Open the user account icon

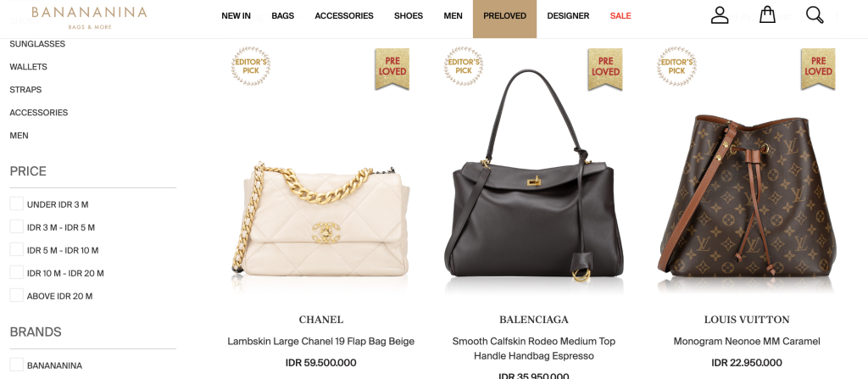coord(719,15)
